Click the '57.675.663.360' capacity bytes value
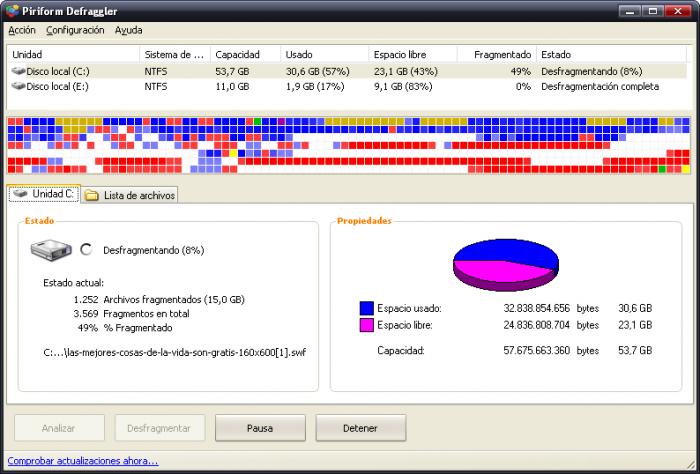 point(537,350)
